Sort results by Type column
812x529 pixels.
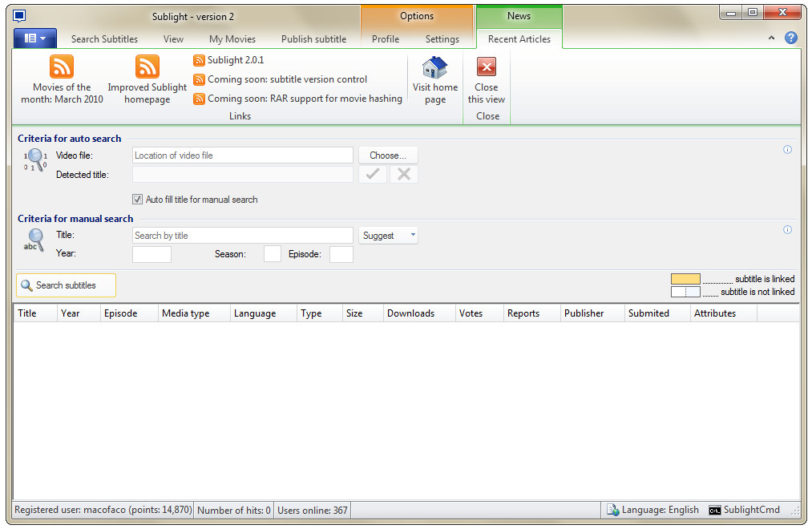(320, 313)
